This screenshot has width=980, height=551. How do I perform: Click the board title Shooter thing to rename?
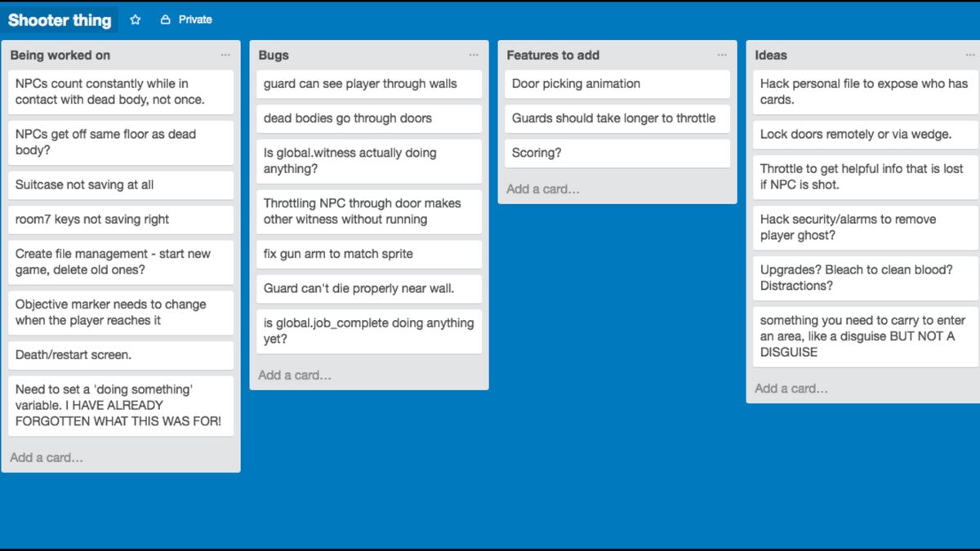coord(60,19)
